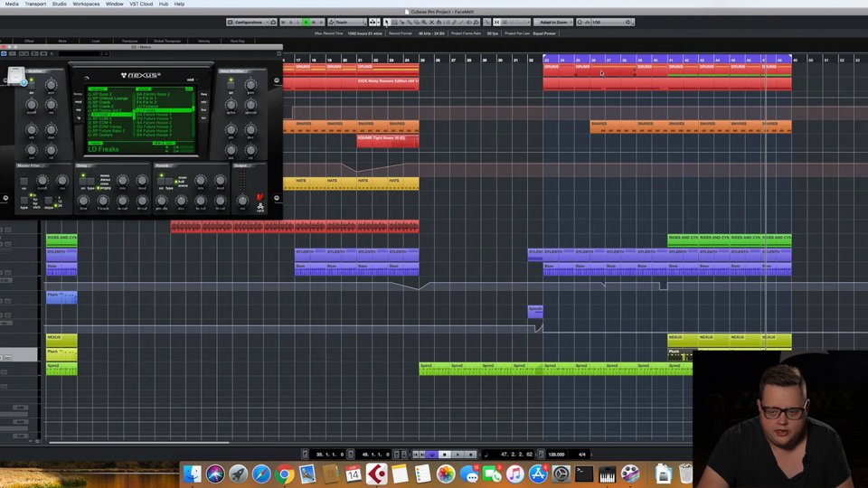Viewport: 868px width, 488px height.
Task: Open Finder from the dock
Action: (x=192, y=474)
